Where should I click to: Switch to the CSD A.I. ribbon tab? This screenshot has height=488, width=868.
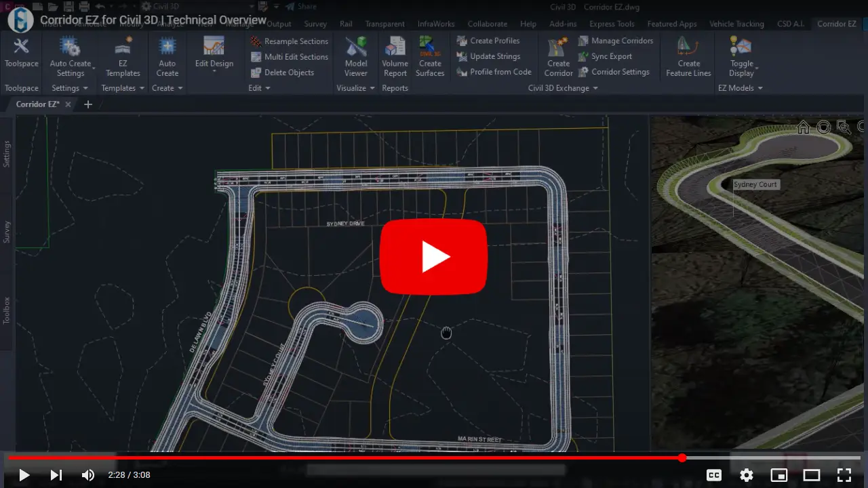tap(791, 24)
